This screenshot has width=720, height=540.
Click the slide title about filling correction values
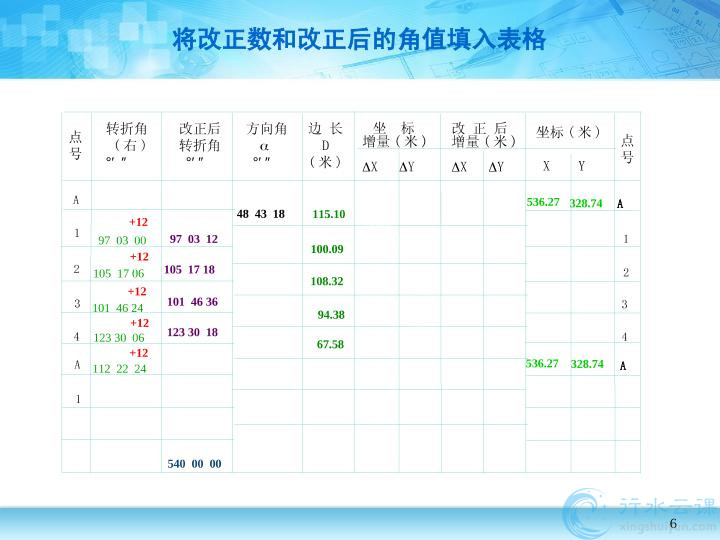coord(359,40)
